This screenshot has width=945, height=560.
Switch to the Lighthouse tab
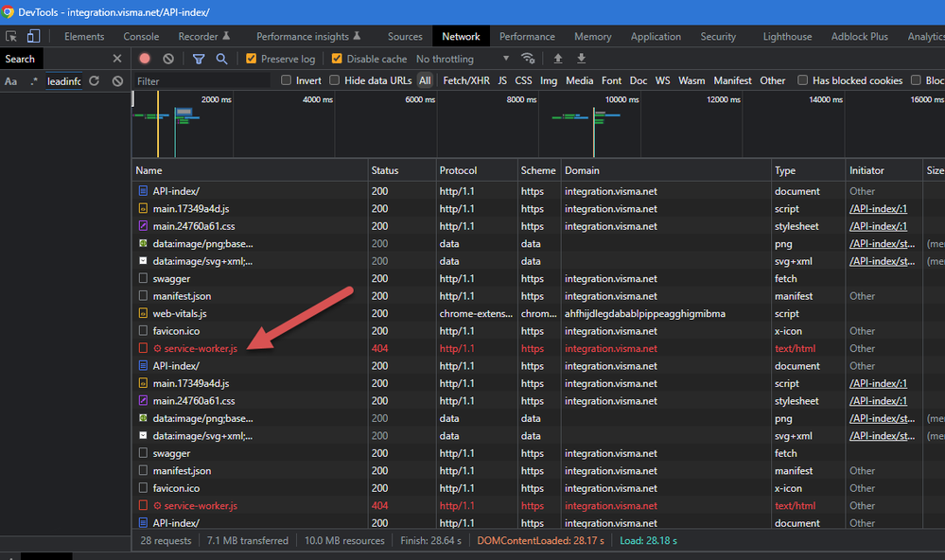point(787,36)
